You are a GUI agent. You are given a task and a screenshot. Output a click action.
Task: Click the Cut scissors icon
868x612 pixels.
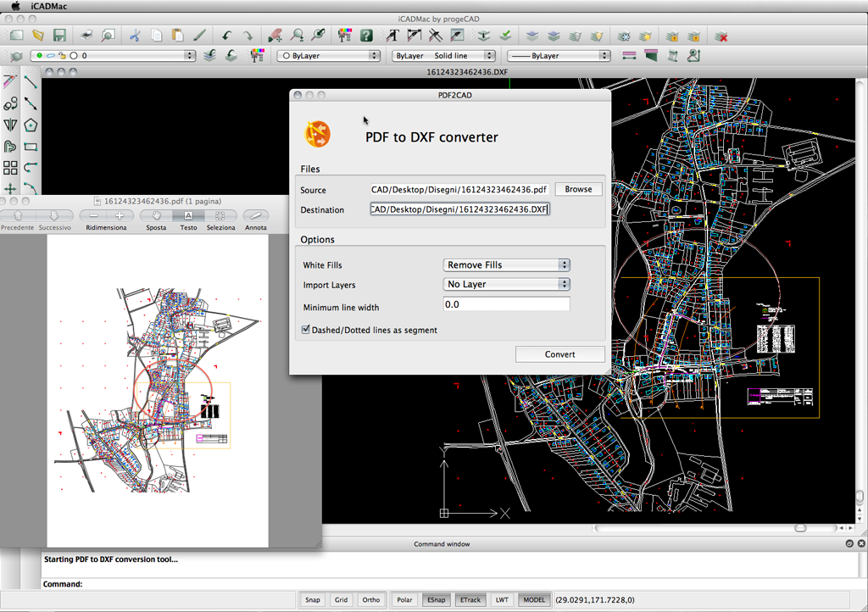point(134,36)
